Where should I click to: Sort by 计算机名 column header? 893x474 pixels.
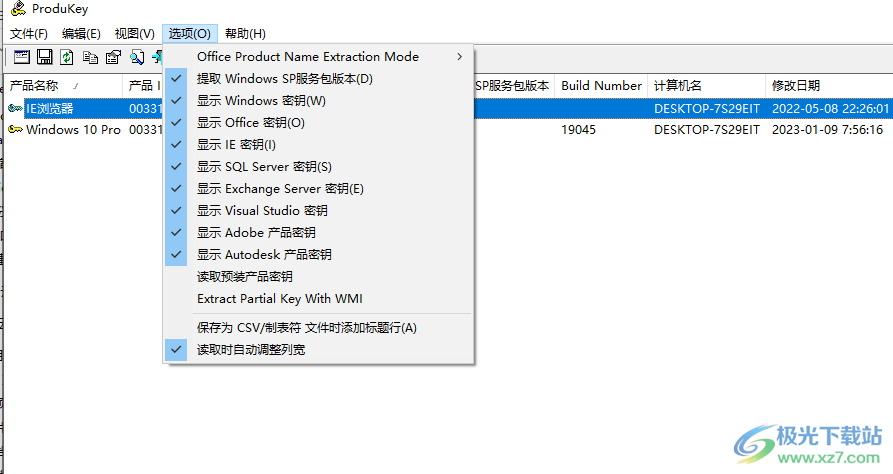(x=706, y=85)
